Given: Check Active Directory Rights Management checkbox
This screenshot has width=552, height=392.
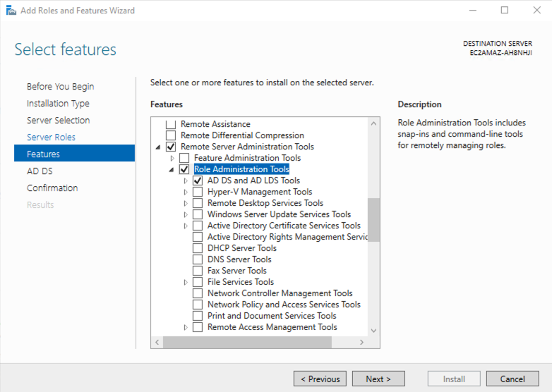Looking at the screenshot, I should [198, 237].
